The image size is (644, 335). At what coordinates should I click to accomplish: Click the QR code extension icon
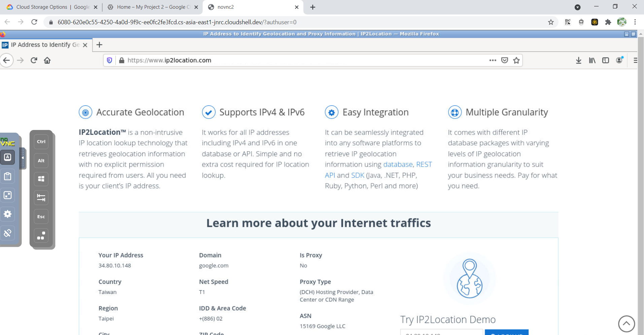point(568,22)
